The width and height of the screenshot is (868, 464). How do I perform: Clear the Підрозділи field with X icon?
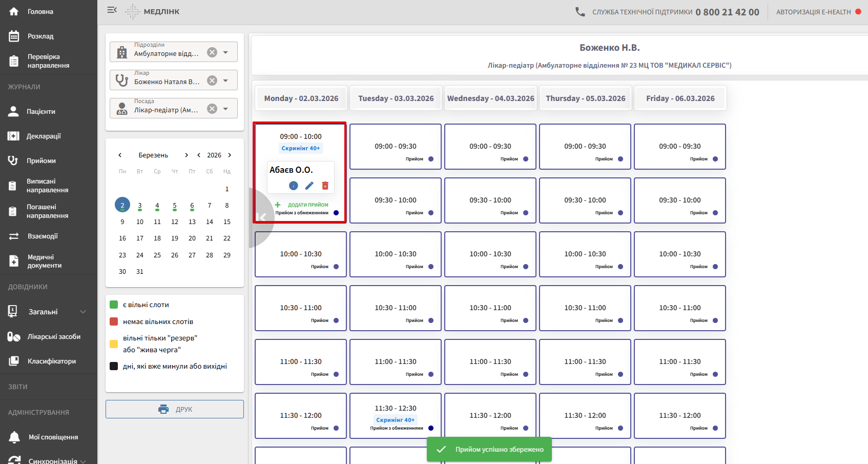212,52
